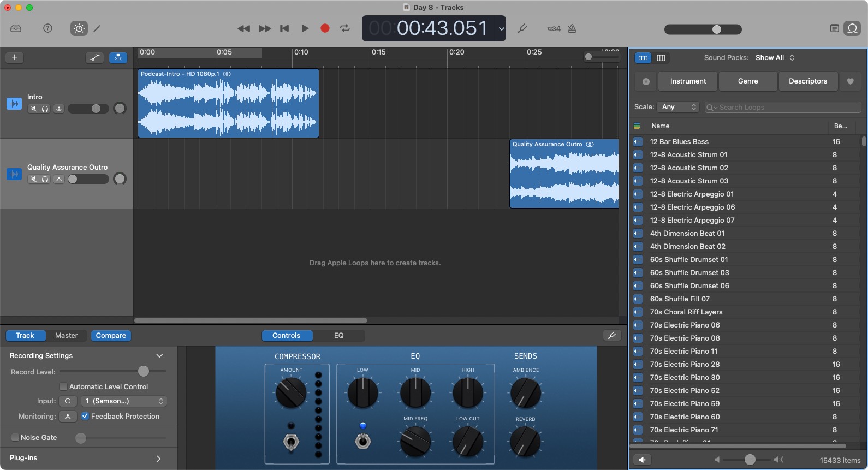Screen dimensions: 868x470
Task: Toggle the Monitoring button
Action: pyautogui.click(x=68, y=416)
